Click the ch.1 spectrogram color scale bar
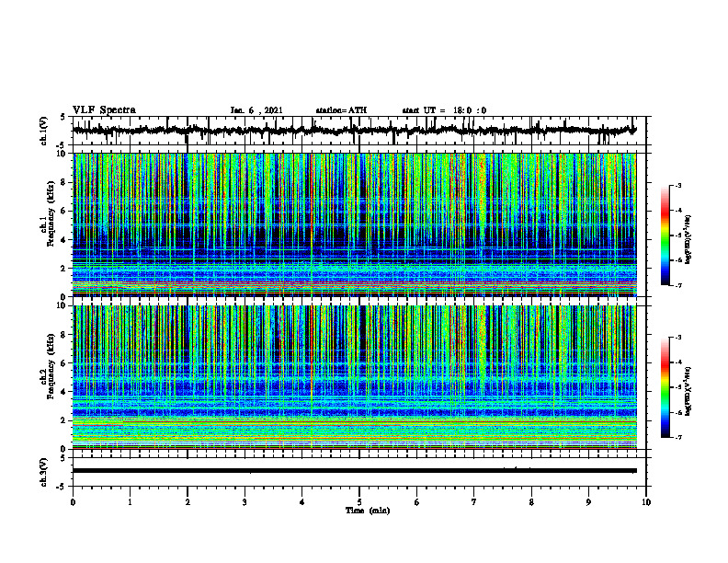Viewport: 728px width, 563px height. pos(665,236)
